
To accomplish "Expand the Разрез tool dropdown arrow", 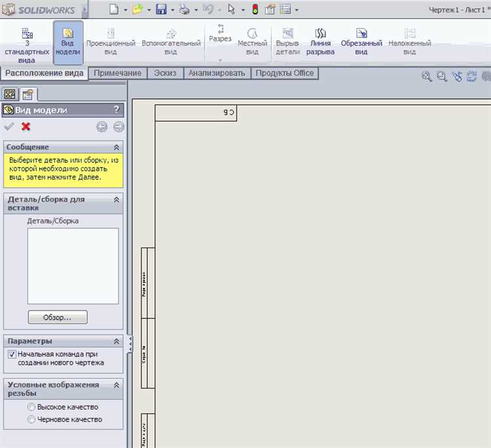I will (221, 60).
